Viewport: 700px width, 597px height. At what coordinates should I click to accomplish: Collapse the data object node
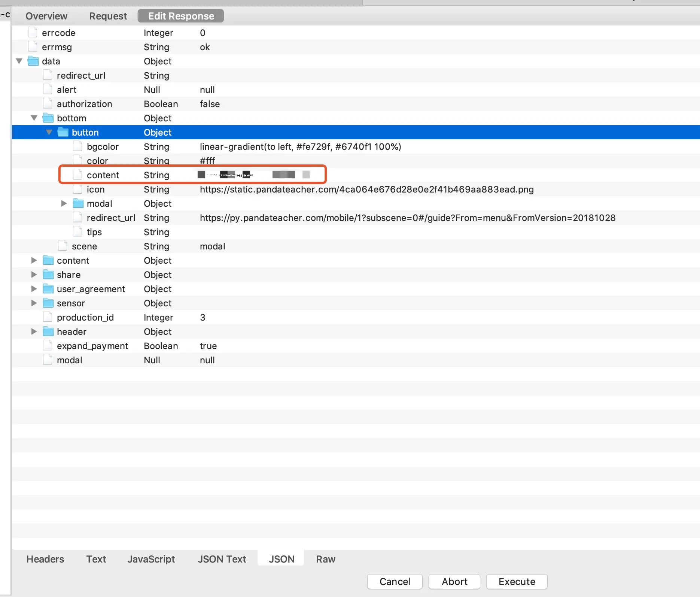(19, 61)
